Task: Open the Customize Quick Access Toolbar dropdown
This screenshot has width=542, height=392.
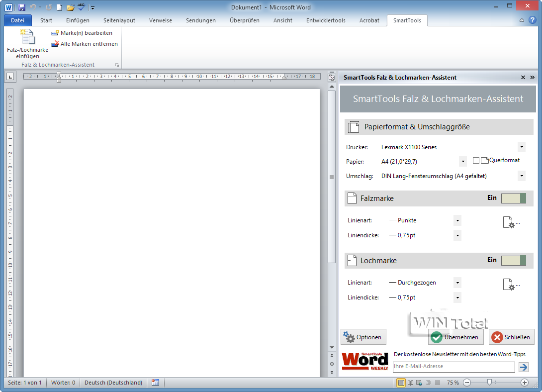Action: click(x=92, y=7)
